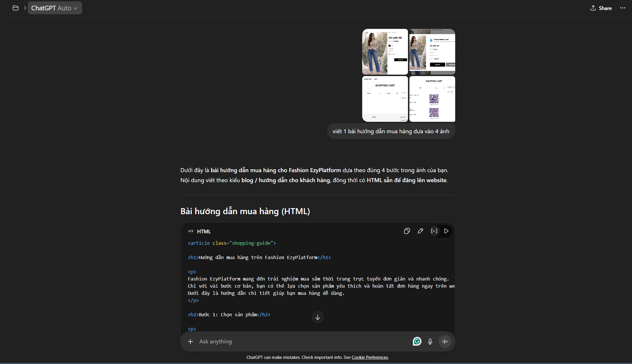
Task: Click the scroll-to-bottom arrow button
Action: [318, 317]
